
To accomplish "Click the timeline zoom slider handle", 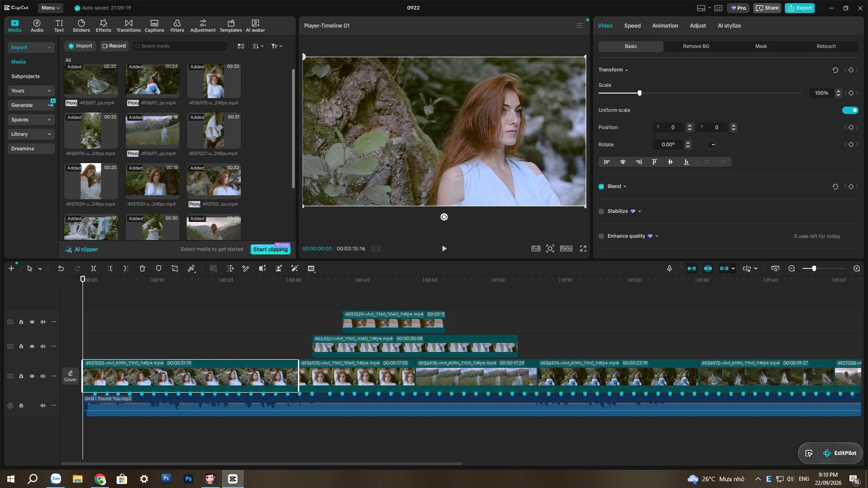I will click(814, 268).
